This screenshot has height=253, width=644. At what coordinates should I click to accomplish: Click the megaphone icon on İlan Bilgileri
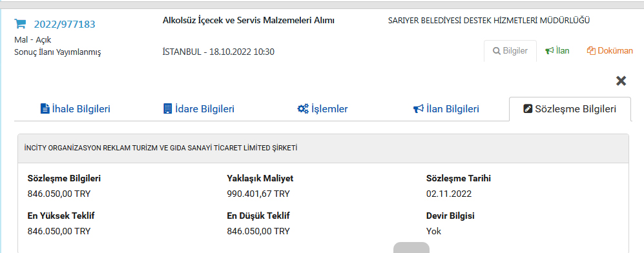418,109
